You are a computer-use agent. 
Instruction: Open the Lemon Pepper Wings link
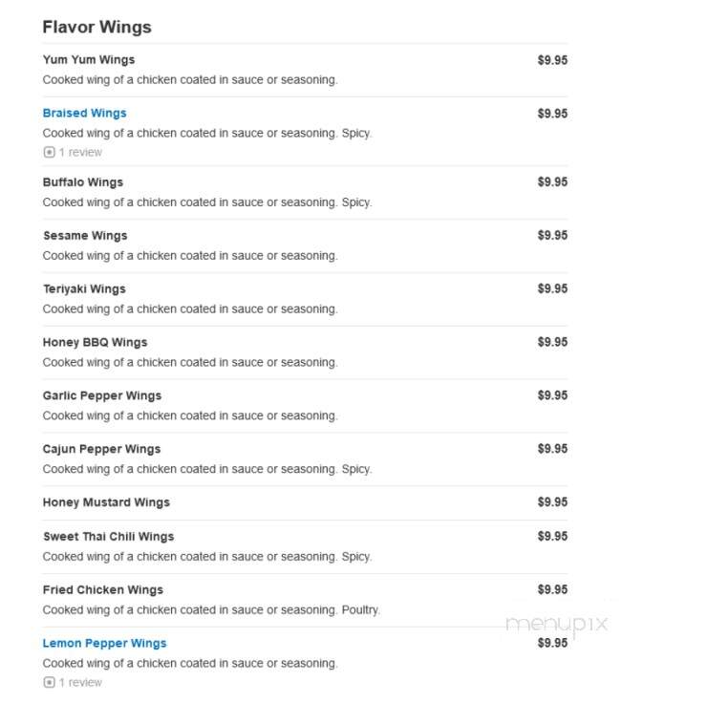(x=104, y=644)
